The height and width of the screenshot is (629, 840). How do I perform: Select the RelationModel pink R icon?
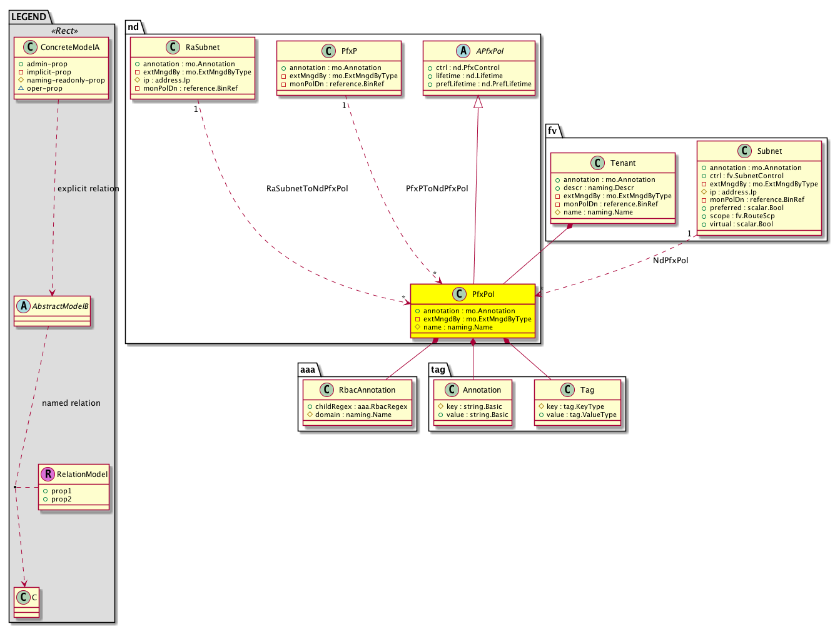[48, 475]
